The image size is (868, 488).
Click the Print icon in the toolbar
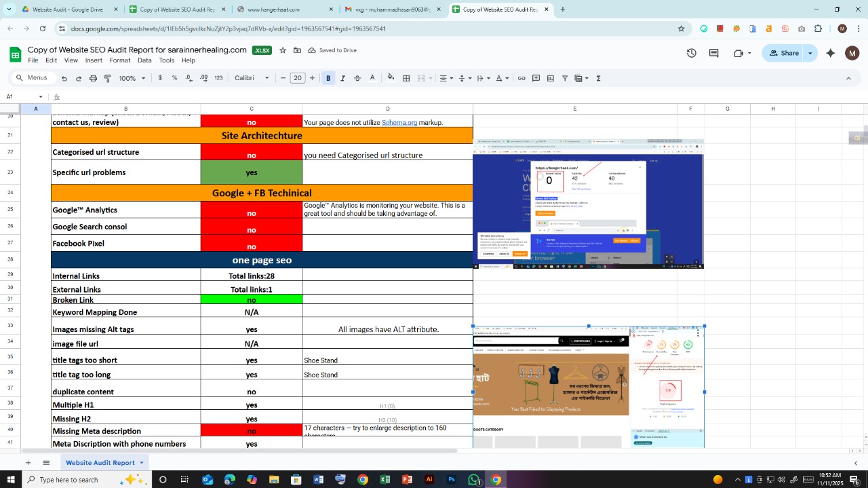coord(92,77)
